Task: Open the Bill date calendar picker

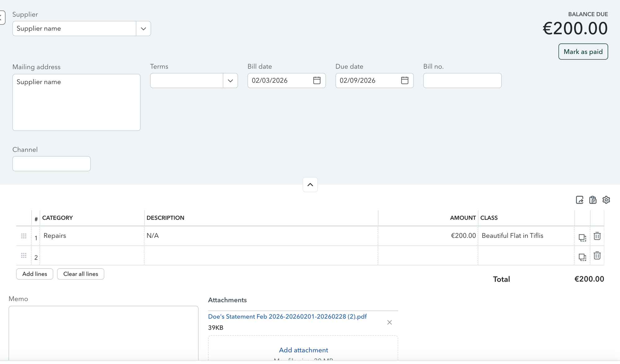Action: point(317,81)
